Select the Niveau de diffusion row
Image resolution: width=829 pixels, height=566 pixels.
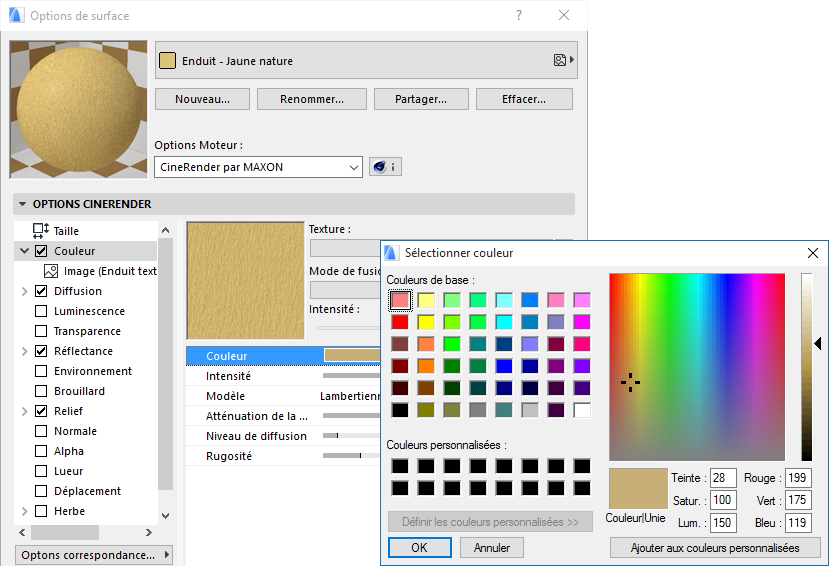(x=283, y=436)
